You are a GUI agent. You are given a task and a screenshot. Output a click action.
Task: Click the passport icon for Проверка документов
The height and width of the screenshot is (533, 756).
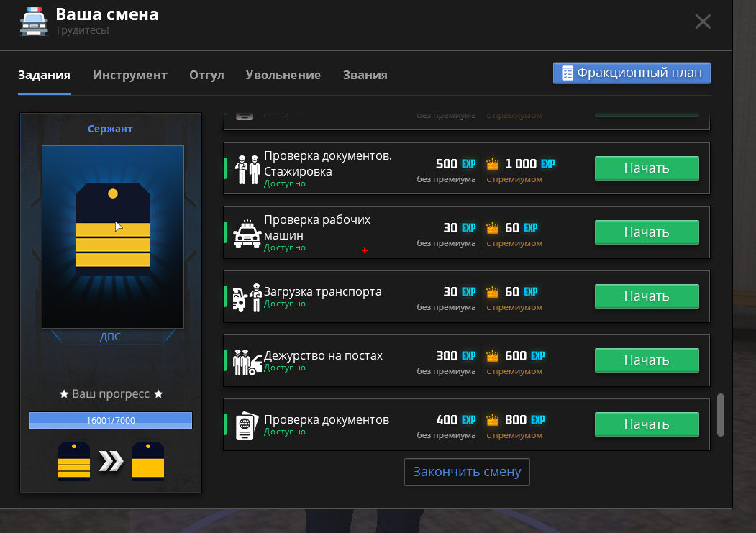click(x=247, y=424)
